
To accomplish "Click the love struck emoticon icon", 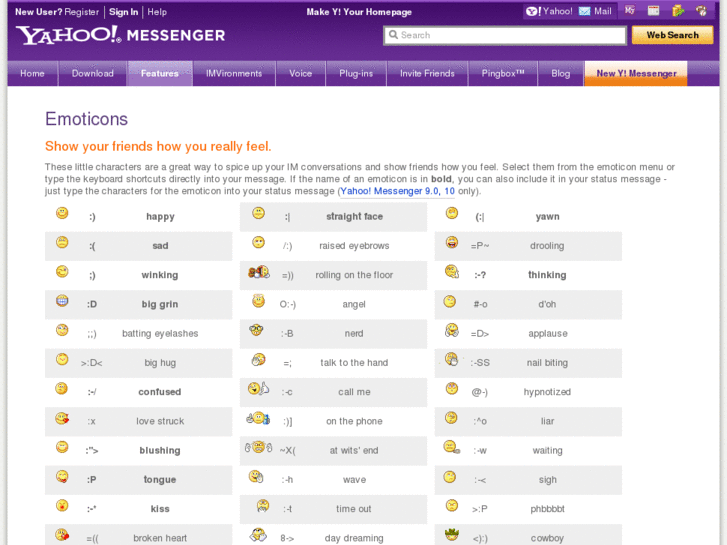I will pyautogui.click(x=62, y=418).
